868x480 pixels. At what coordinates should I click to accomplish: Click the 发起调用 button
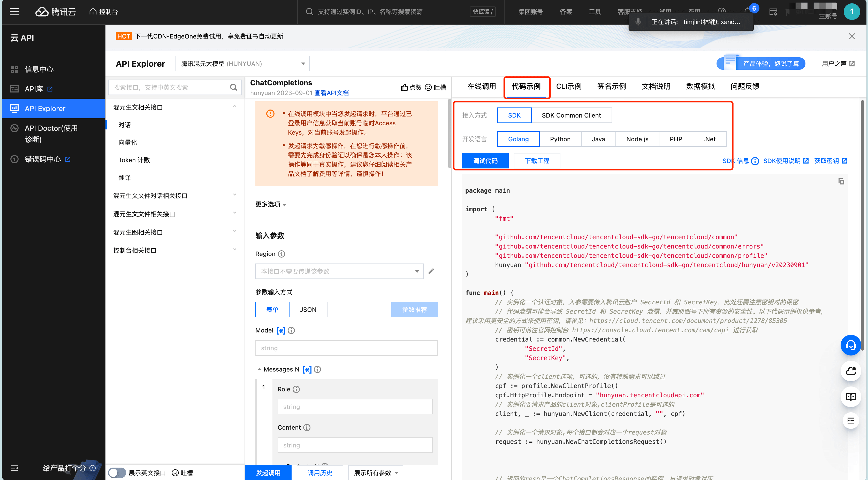pos(268,473)
